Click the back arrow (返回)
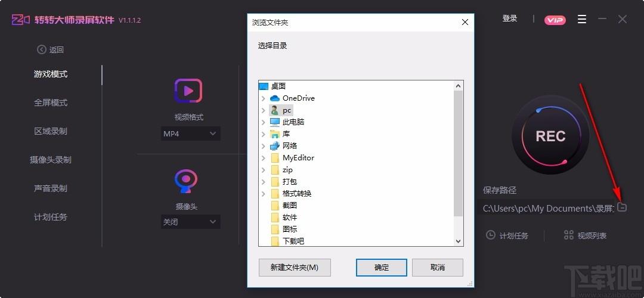The image size is (644, 298). [50, 49]
